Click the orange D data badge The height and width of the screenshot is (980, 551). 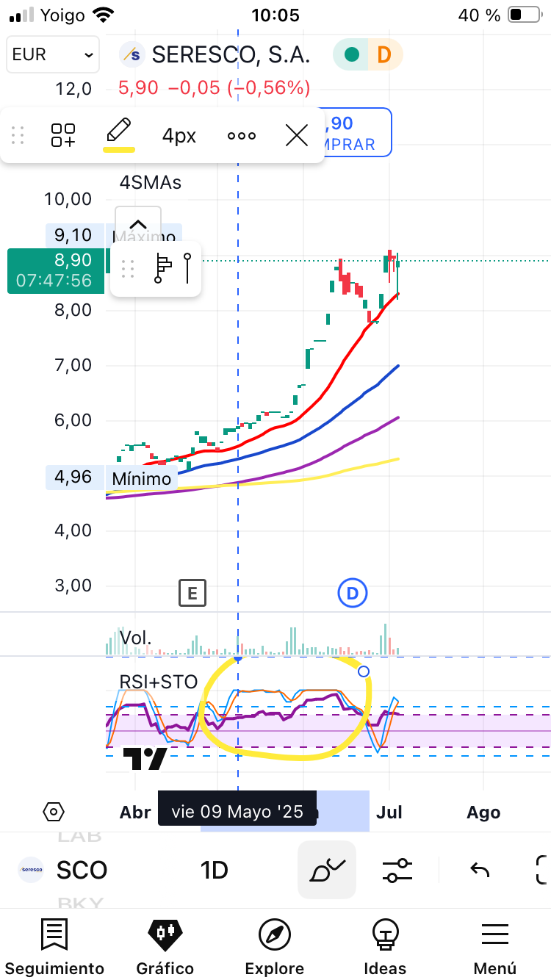[x=383, y=54]
